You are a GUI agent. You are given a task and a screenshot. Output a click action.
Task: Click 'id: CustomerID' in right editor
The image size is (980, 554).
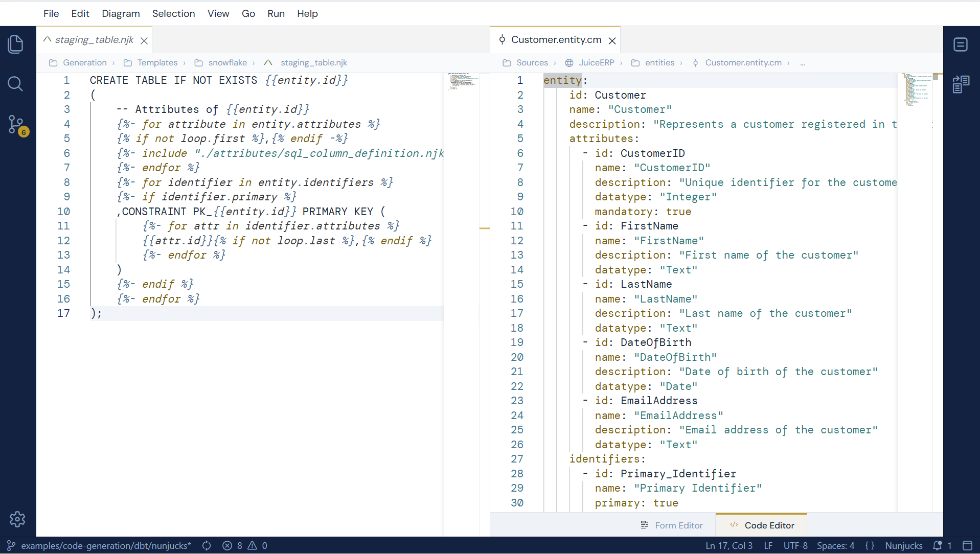[640, 153]
